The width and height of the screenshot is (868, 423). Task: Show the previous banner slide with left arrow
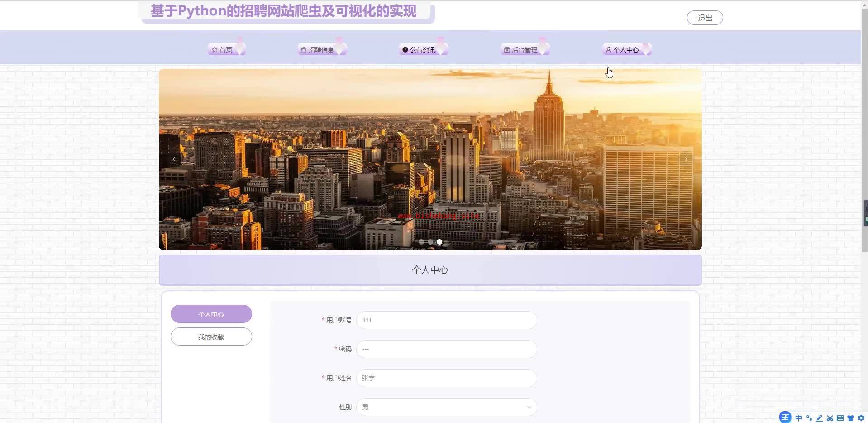pyautogui.click(x=174, y=159)
